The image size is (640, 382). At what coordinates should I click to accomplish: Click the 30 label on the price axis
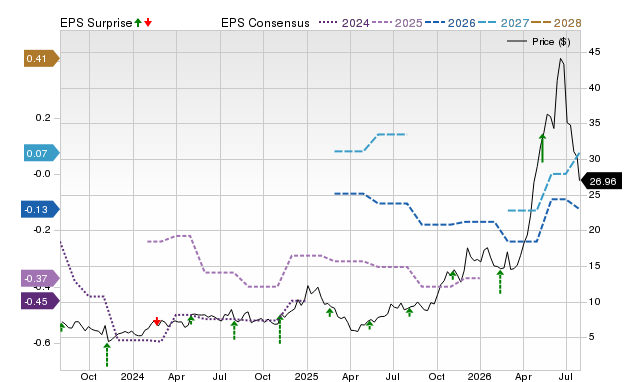[x=594, y=159]
